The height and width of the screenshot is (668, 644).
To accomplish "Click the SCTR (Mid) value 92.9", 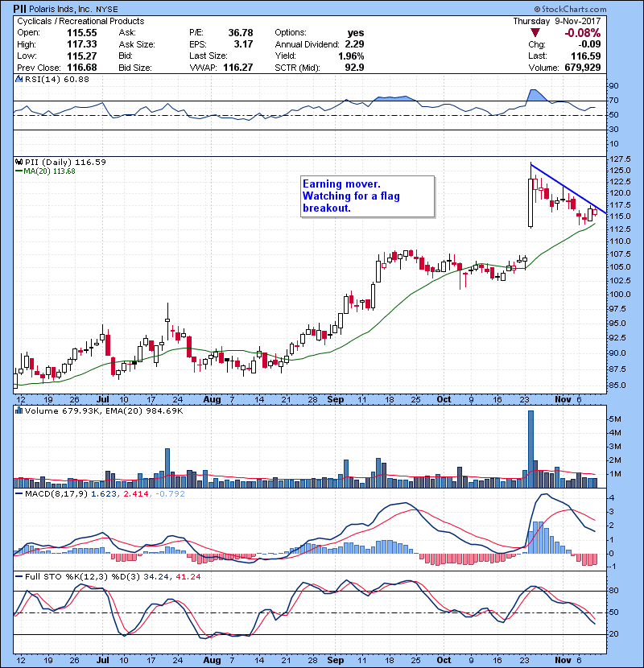I will (x=355, y=68).
